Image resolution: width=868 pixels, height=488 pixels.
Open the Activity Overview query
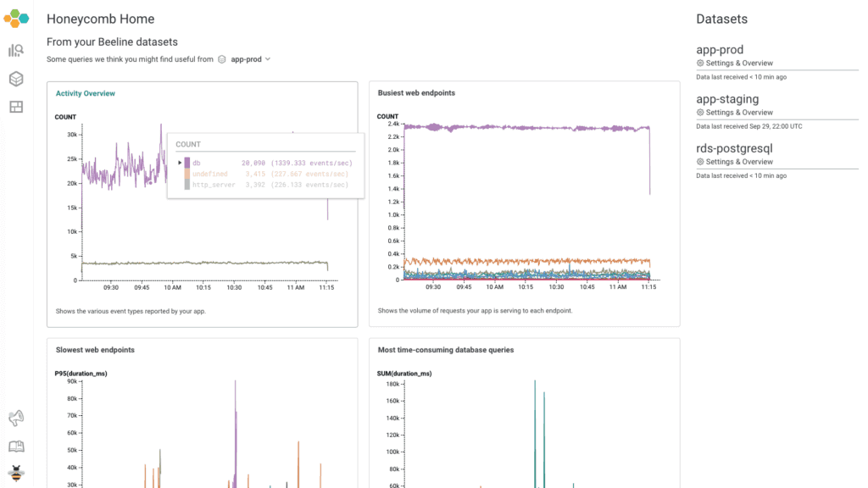click(x=86, y=93)
